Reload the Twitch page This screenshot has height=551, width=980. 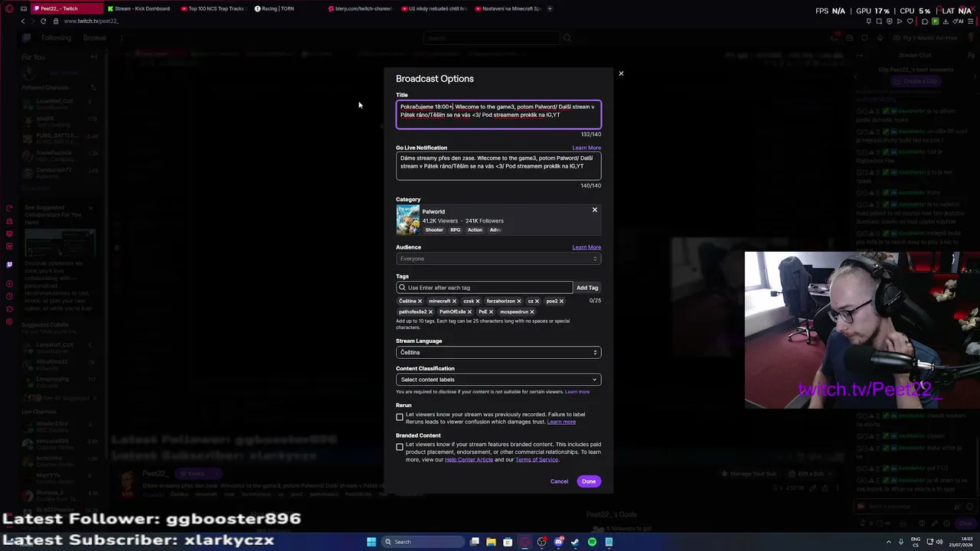click(43, 21)
